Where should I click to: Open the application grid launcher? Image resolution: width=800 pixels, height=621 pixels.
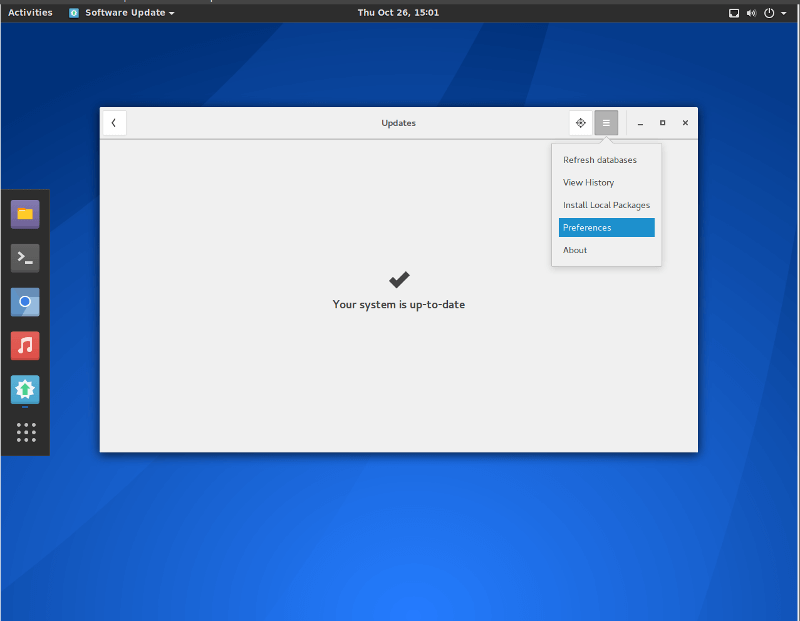tap(24, 432)
